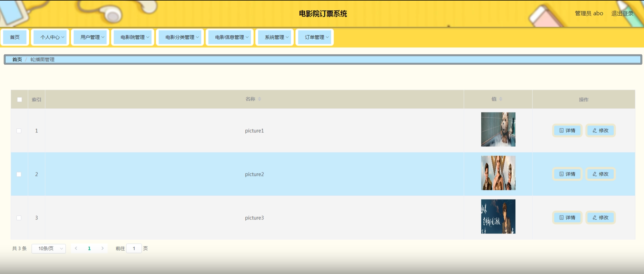Click 修改 button for picture3
Viewport: 644px width, 274px height.
pyautogui.click(x=600, y=217)
